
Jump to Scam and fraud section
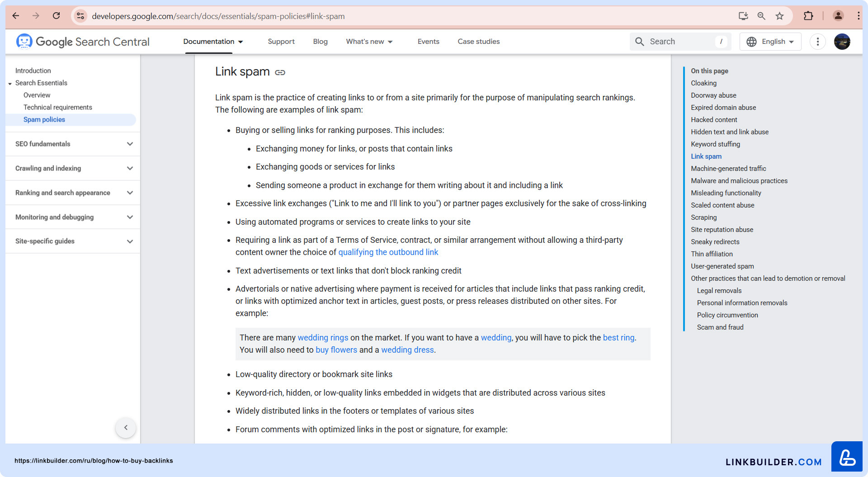(x=720, y=327)
